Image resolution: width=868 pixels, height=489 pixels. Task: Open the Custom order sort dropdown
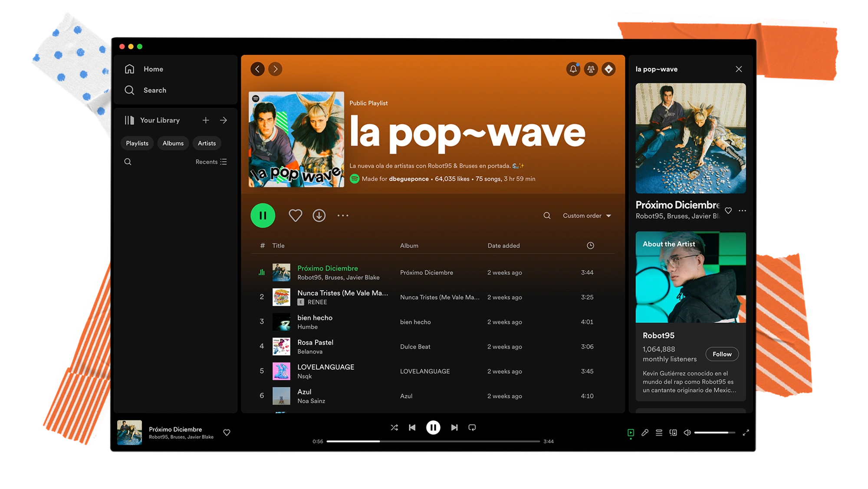click(586, 215)
